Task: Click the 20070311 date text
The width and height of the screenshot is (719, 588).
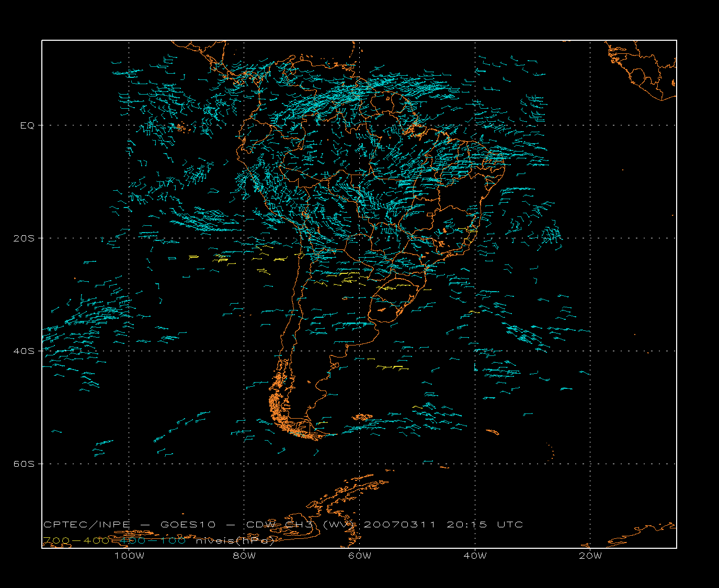Action: tap(400, 524)
